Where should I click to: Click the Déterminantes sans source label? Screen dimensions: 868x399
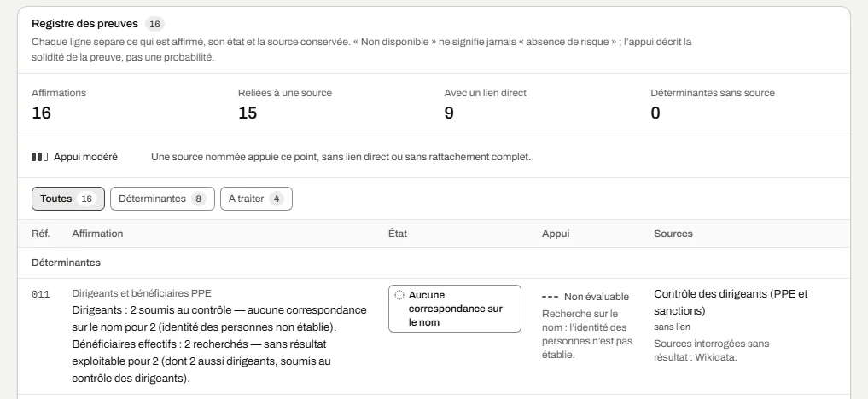point(713,93)
